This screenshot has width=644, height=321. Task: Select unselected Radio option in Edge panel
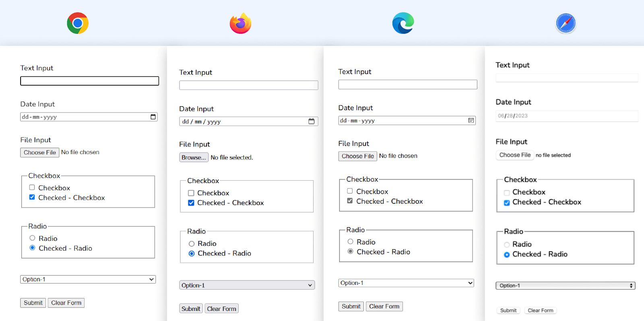tap(351, 242)
